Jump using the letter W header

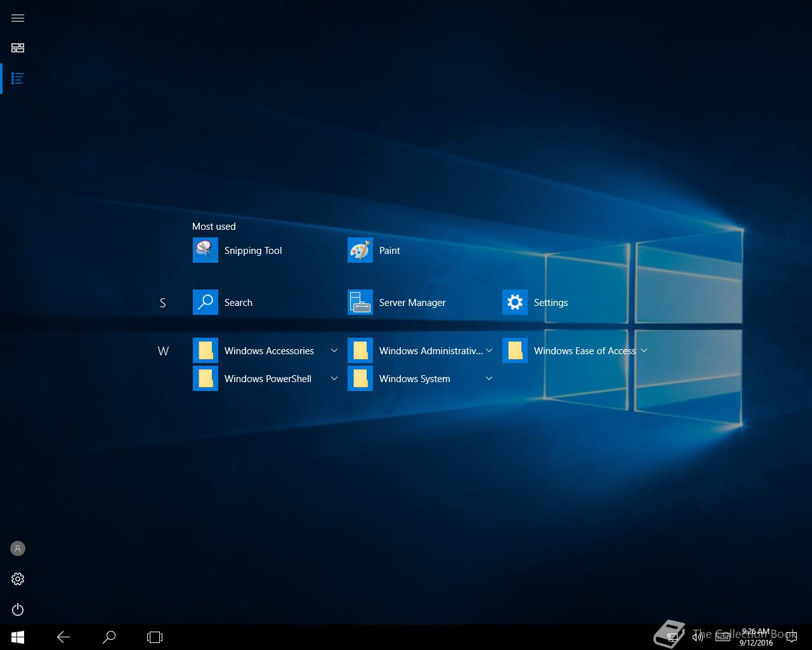click(163, 351)
